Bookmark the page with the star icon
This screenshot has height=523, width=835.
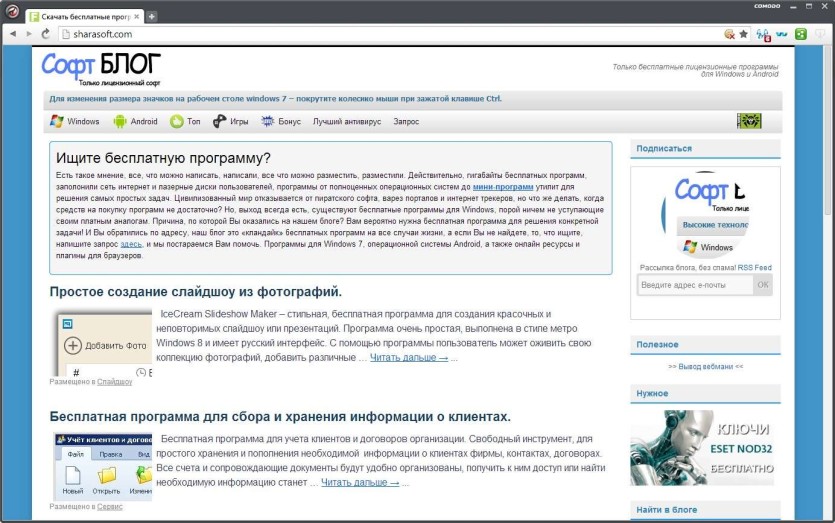pos(743,34)
